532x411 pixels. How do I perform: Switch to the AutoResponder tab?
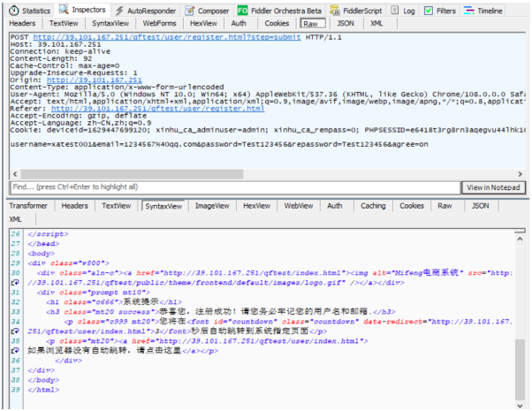tap(146, 11)
